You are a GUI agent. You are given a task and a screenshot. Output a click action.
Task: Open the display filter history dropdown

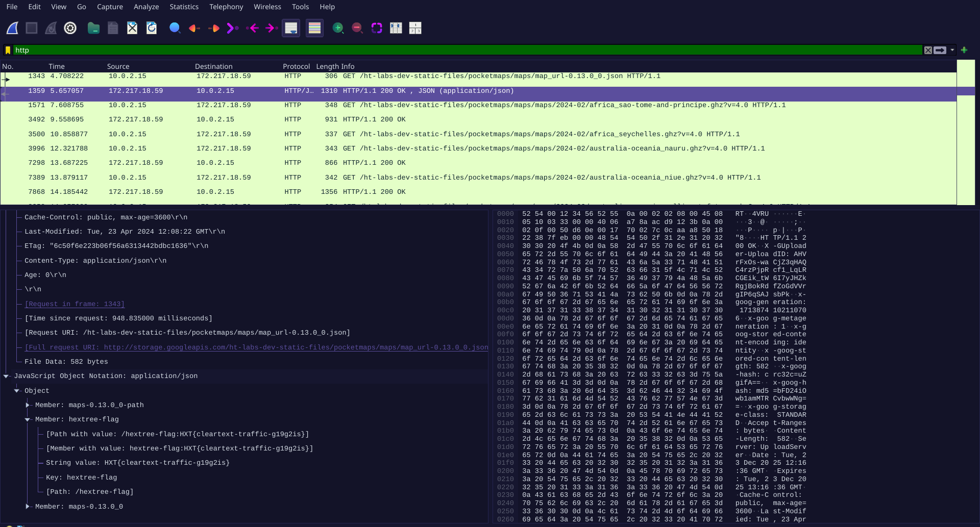[952, 50]
